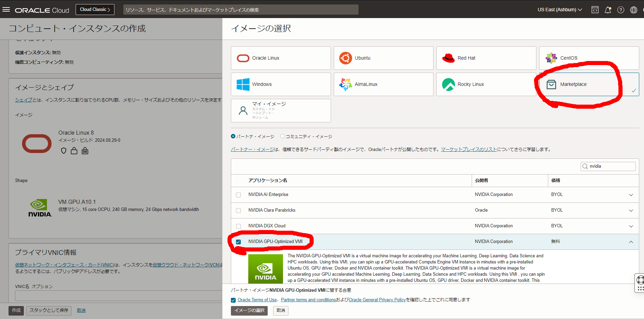
Task: Select the CentOS image tile
Action: coord(589,58)
